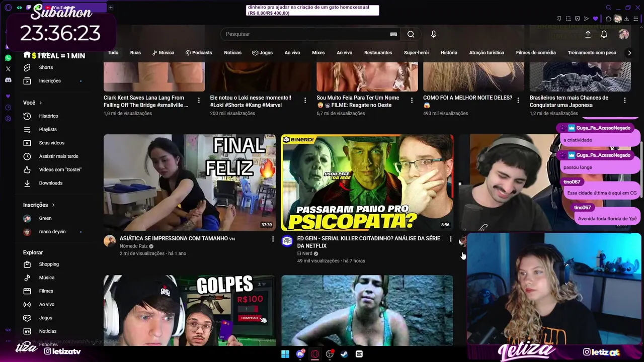Open the Nômade Raiz channel name link

(134, 246)
